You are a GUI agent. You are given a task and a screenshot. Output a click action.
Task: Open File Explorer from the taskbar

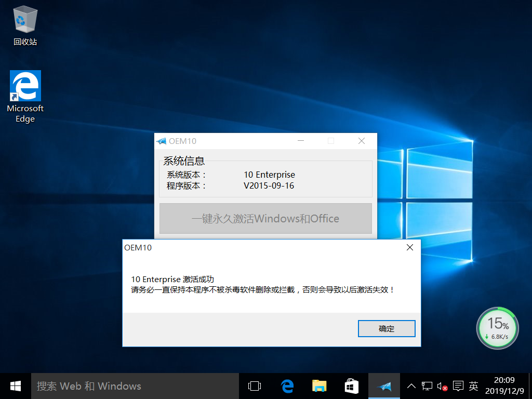click(318, 386)
